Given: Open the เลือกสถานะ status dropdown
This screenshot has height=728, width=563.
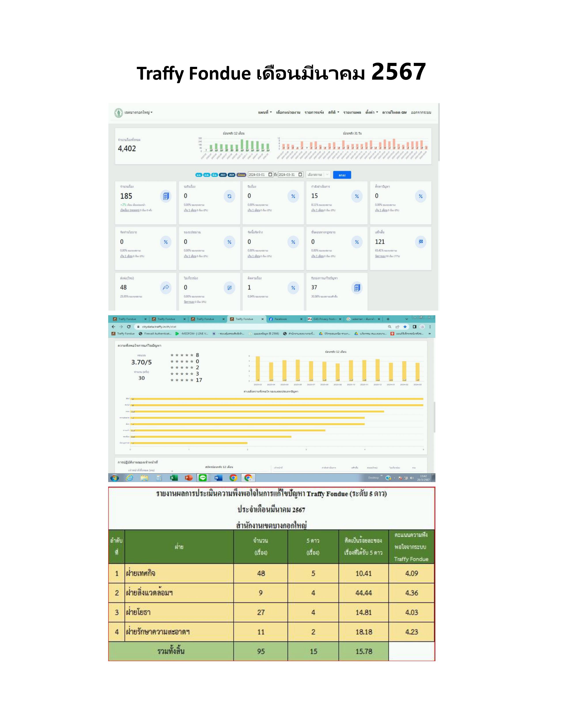Looking at the screenshot, I should click(x=318, y=175).
